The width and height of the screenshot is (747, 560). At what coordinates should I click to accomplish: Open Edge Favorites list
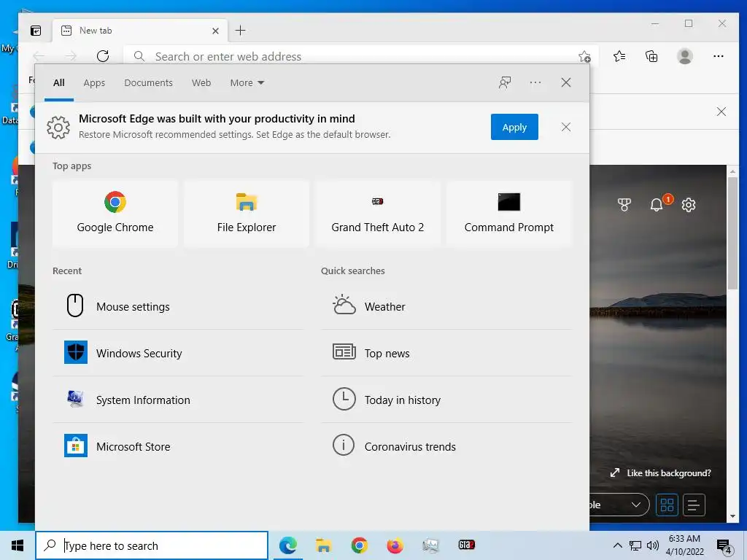click(x=619, y=56)
